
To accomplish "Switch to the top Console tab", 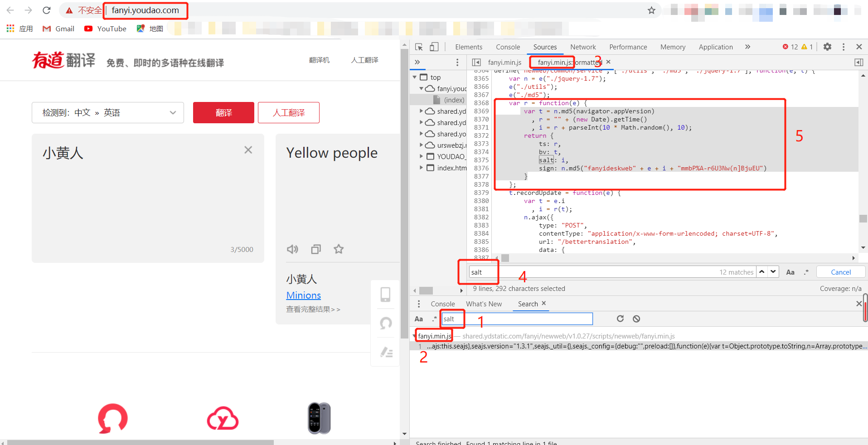I will click(x=508, y=47).
